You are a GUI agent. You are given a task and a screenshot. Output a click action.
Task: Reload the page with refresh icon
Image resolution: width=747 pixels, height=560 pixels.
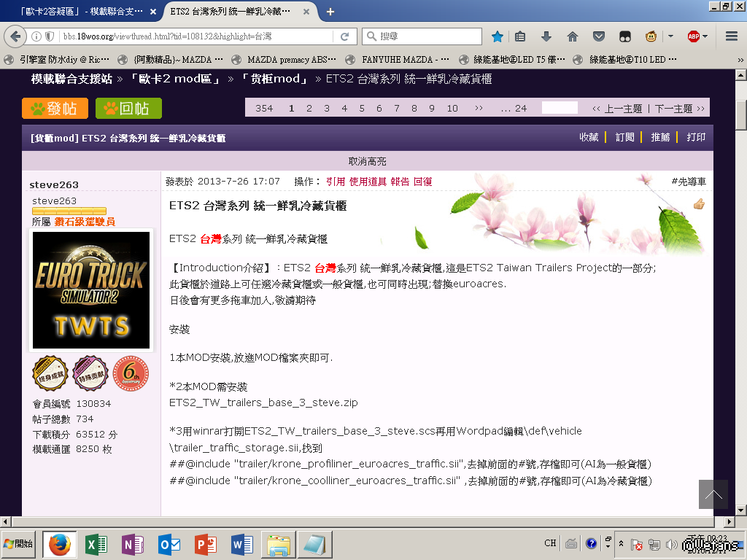pyautogui.click(x=344, y=36)
